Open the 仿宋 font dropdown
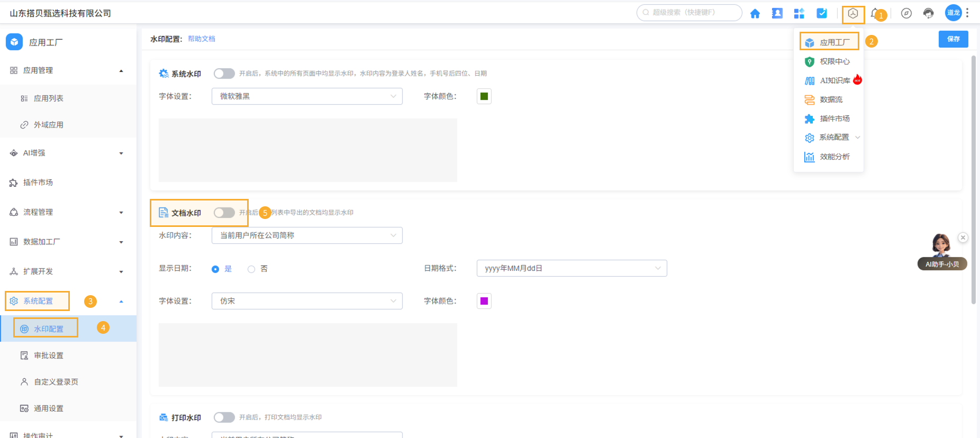The width and height of the screenshot is (980, 438). (307, 301)
